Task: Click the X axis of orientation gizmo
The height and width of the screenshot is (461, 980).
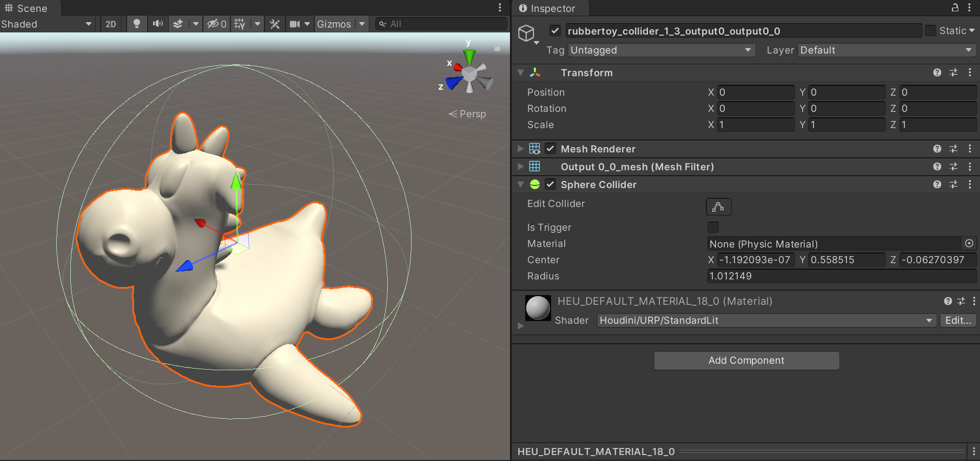Action: tap(457, 66)
